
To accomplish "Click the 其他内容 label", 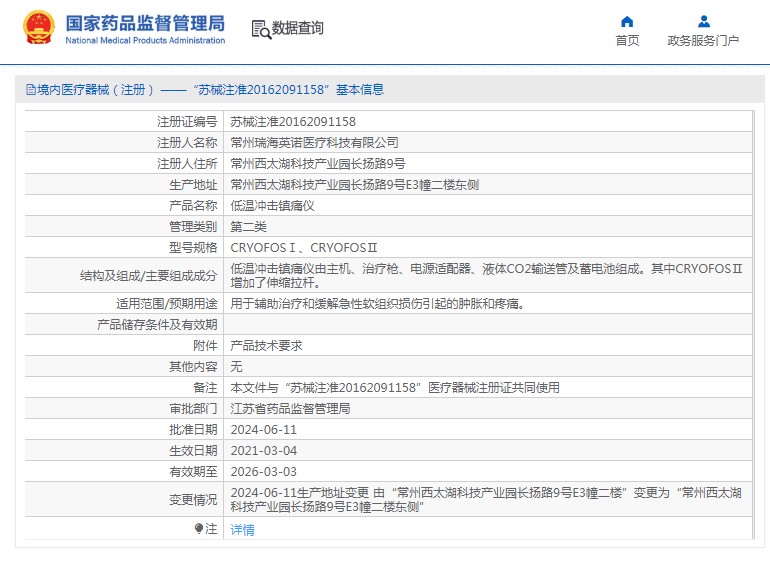I will point(193,366).
